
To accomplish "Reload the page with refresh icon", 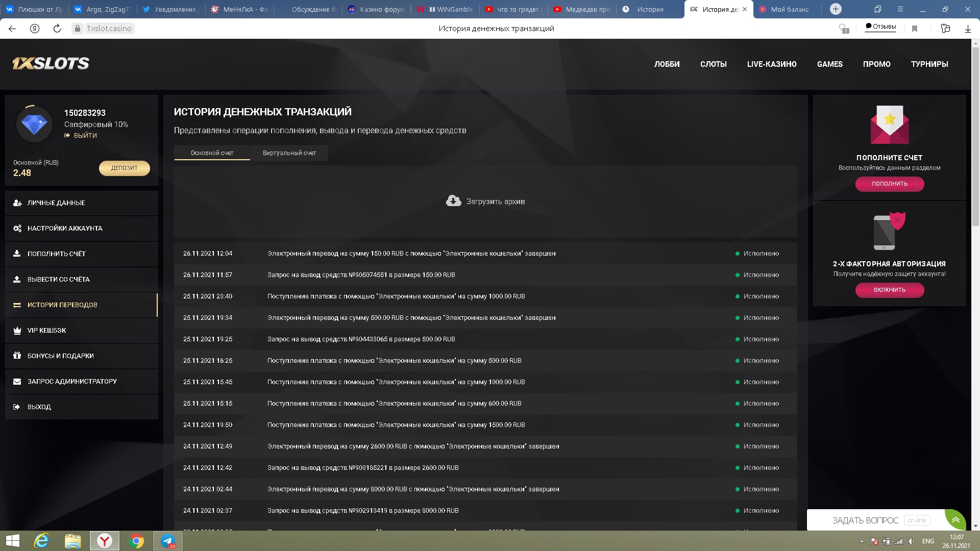I will [x=57, y=29].
